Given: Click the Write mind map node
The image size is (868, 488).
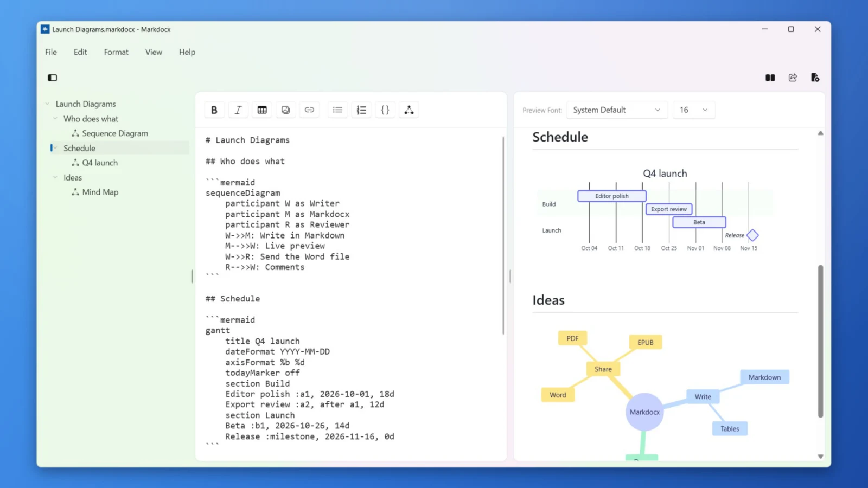Looking at the screenshot, I should click(703, 396).
